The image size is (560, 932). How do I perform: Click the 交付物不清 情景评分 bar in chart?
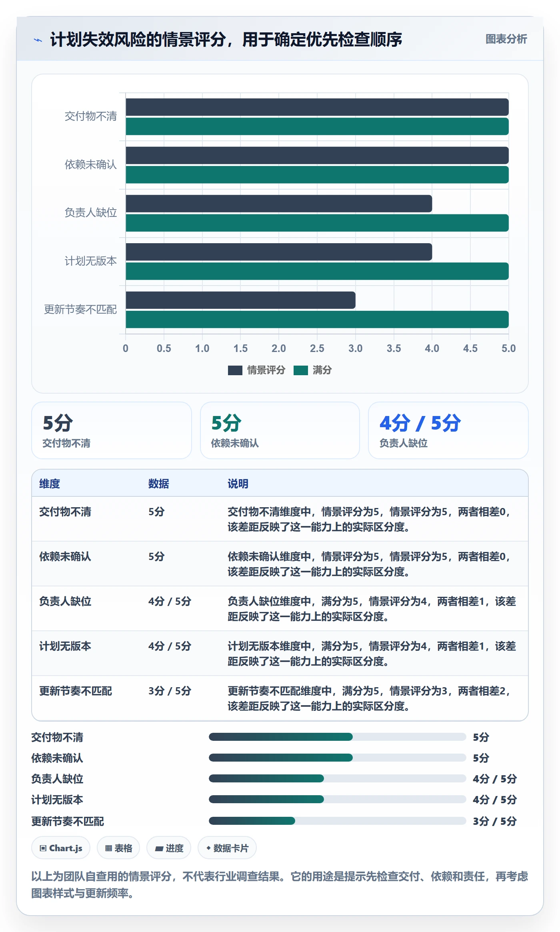[x=317, y=107]
